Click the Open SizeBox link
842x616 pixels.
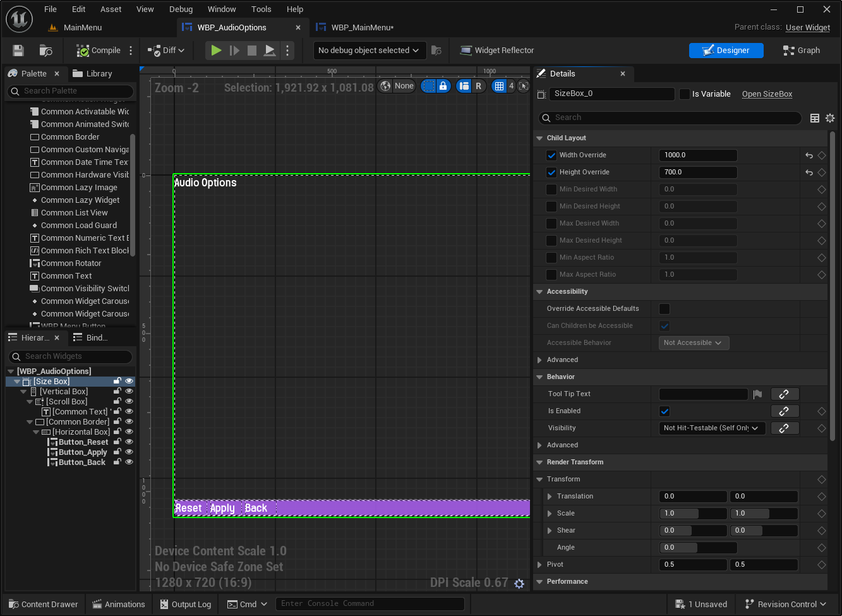(x=767, y=94)
